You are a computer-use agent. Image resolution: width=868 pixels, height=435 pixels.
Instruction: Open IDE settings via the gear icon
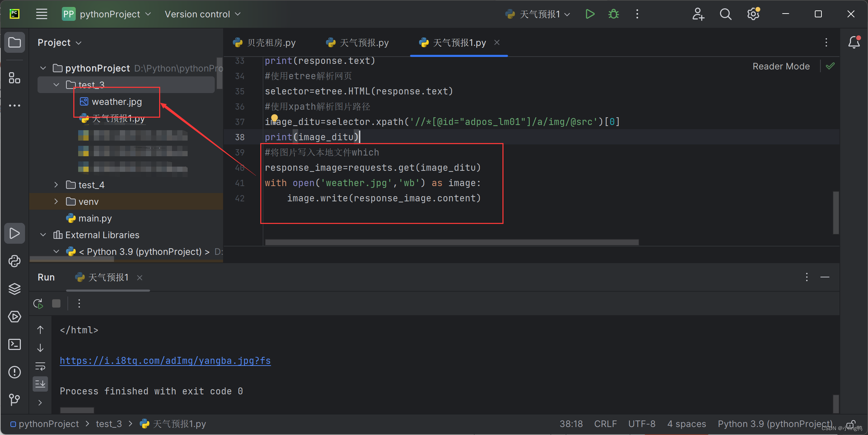(x=753, y=14)
